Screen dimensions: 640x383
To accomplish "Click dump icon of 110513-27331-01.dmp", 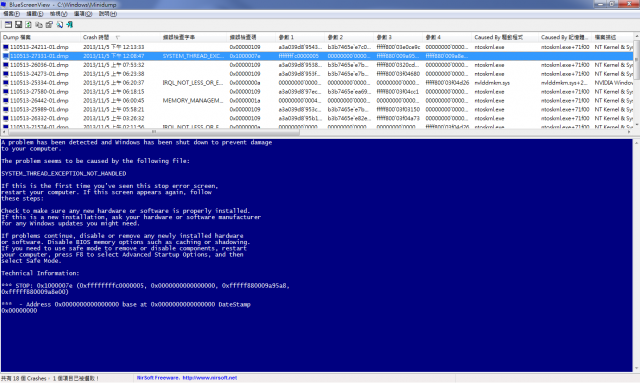I will point(6,56).
